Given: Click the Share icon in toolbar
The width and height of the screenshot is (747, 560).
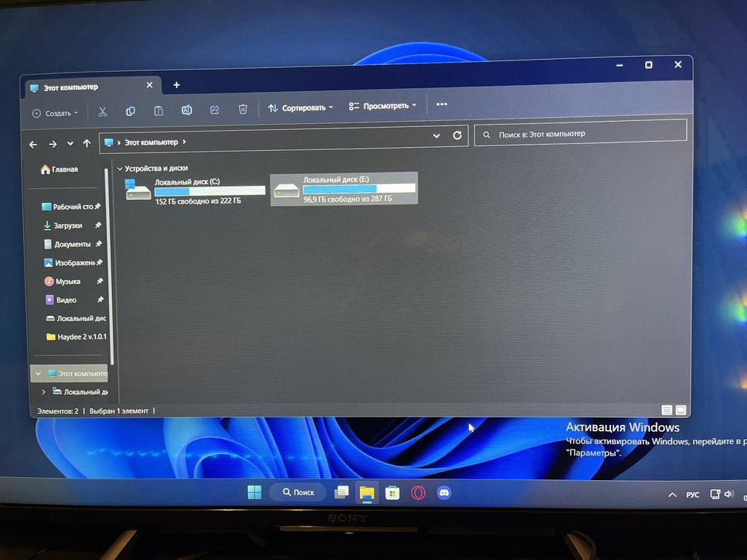Looking at the screenshot, I should coord(214,110).
